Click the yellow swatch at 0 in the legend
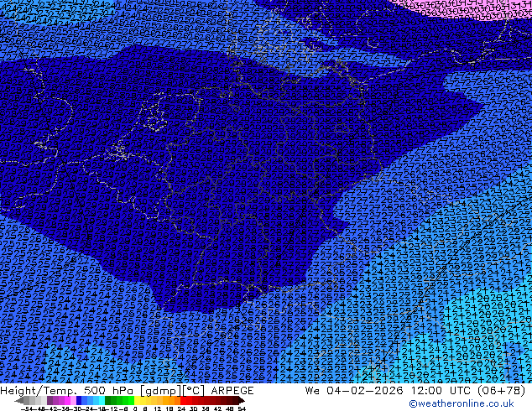This screenshot has width=532, height=411. pos(137,400)
